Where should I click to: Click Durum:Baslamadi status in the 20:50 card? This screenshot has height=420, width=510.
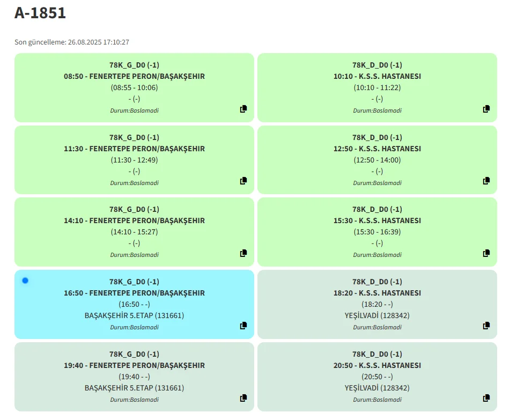pos(377,400)
